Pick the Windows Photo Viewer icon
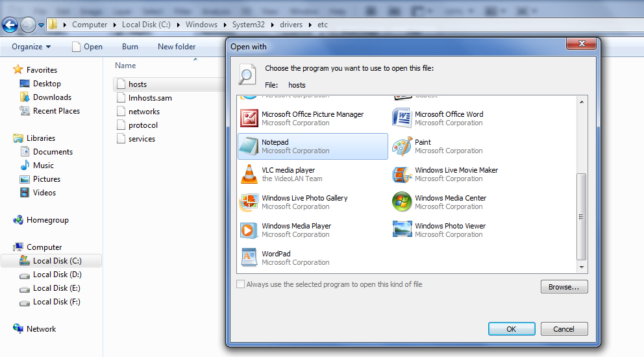The image size is (644, 357). [402, 230]
